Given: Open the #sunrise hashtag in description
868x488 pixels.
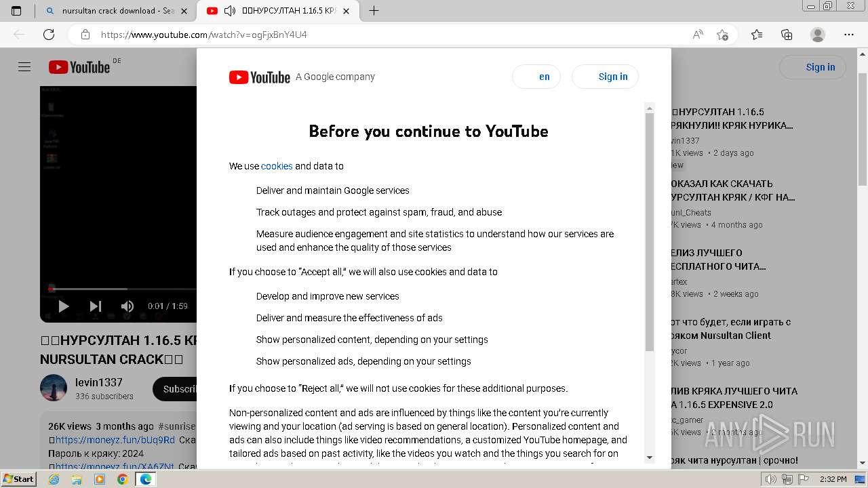Looking at the screenshot, I should [177, 426].
